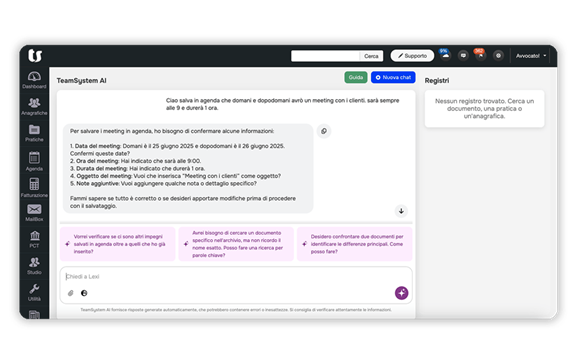
Task: Select suggestion about altri impegni in agenda
Action: [x=118, y=244]
